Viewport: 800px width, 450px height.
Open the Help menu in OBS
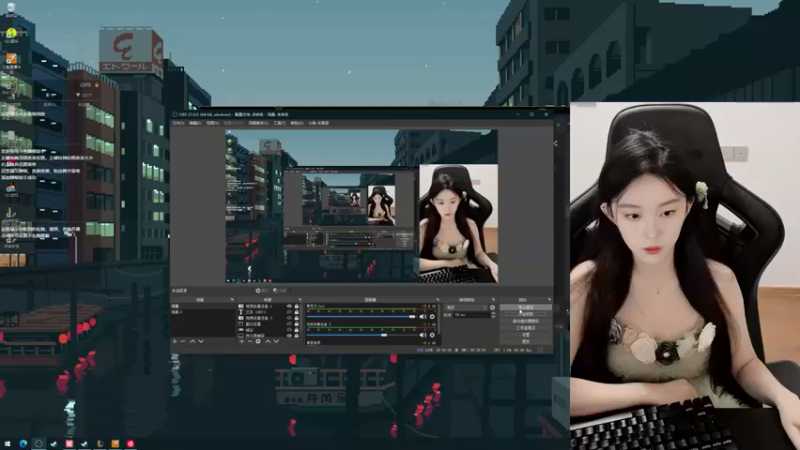(x=296, y=123)
